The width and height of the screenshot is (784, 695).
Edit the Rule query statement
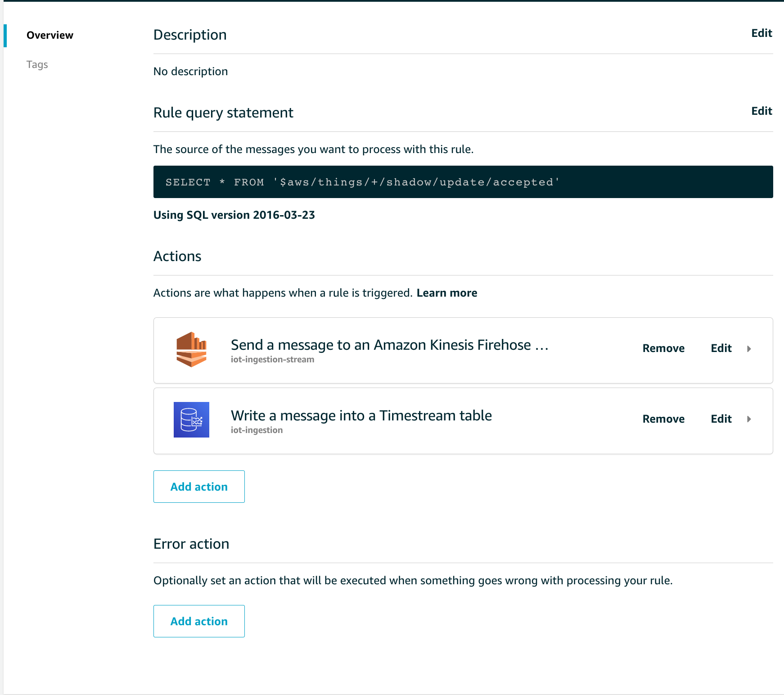tap(761, 111)
